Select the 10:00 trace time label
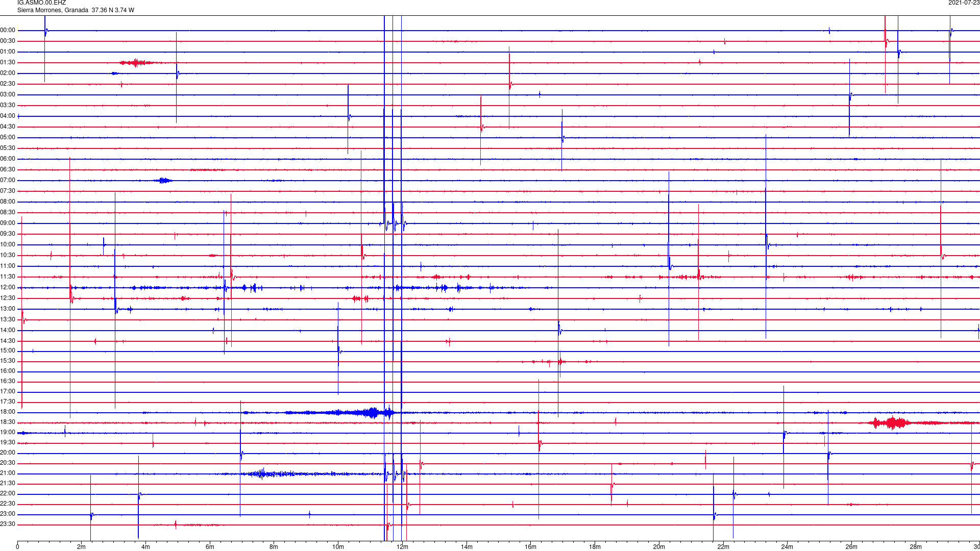 8,245
